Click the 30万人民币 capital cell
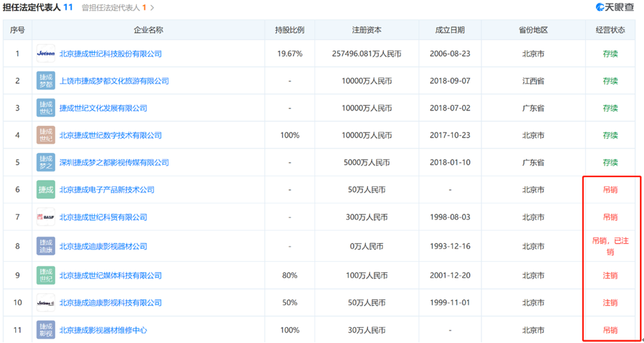Viewport: 644px width, 343px height. click(367, 330)
